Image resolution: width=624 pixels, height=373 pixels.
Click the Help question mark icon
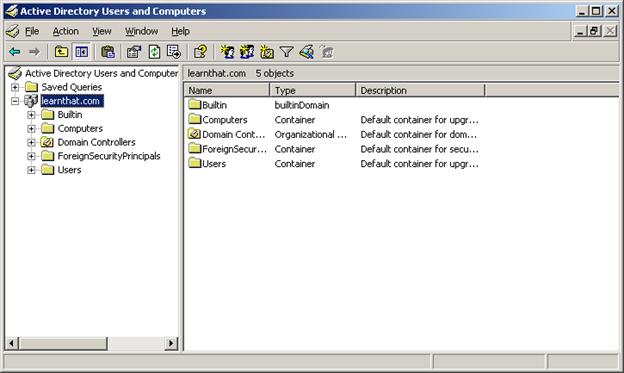tap(200, 52)
